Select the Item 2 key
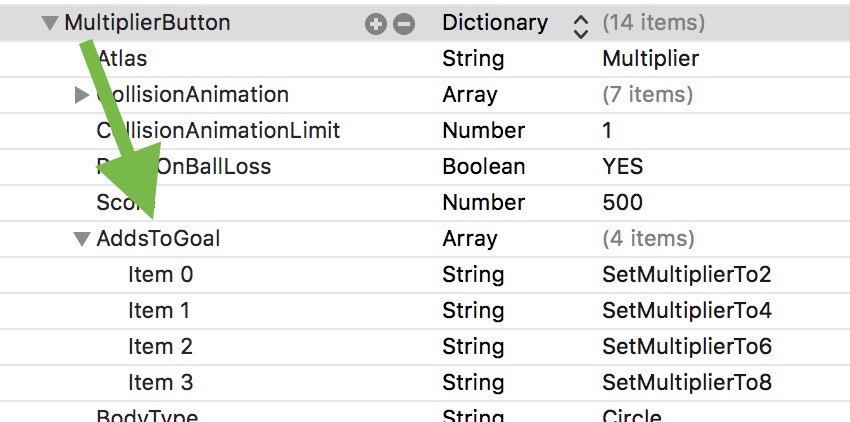Screen dimensions: 850x422 point(160,347)
